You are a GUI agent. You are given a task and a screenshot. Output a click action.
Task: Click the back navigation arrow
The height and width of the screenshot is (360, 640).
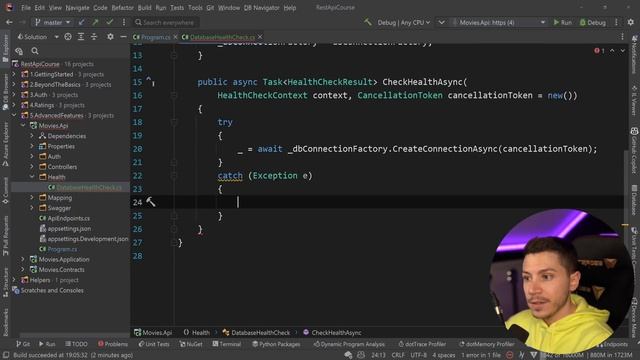tap(9, 22)
